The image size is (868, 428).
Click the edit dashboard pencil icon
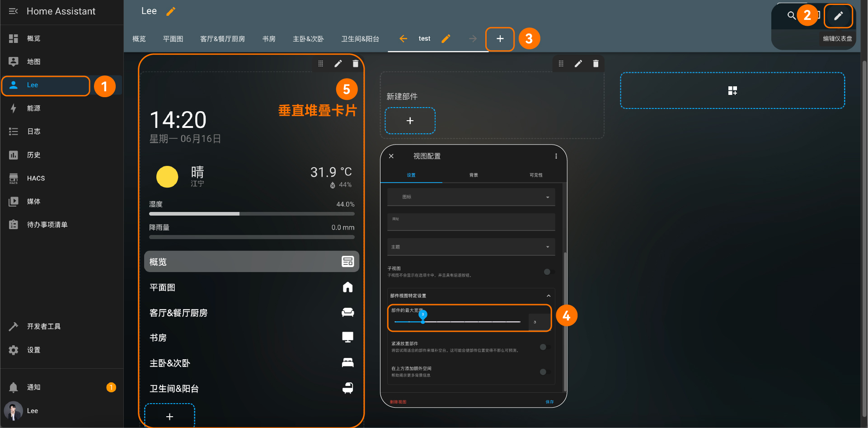click(838, 16)
